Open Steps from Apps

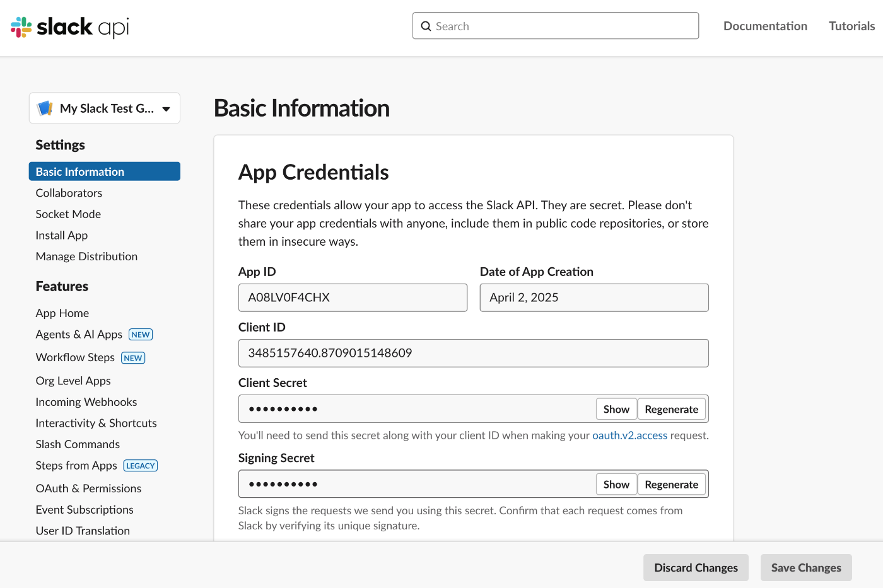[76, 466]
